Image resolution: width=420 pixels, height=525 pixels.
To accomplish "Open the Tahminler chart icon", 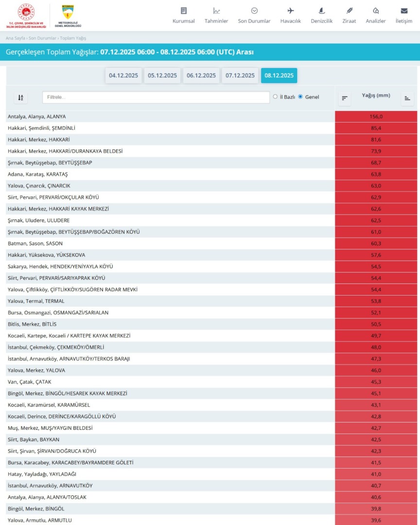I will tap(216, 11).
